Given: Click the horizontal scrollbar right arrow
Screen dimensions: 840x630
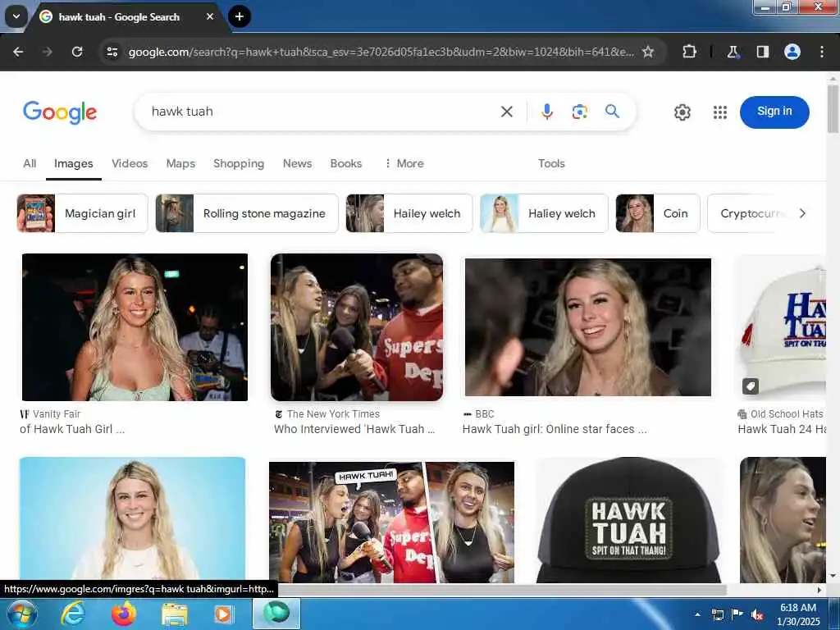Looking at the screenshot, I should tap(819, 590).
